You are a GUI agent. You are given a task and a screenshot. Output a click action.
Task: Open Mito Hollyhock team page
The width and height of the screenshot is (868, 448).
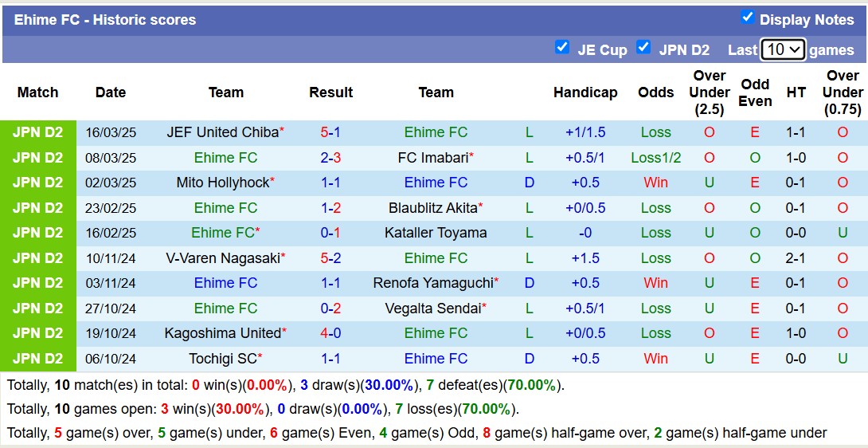tap(223, 183)
